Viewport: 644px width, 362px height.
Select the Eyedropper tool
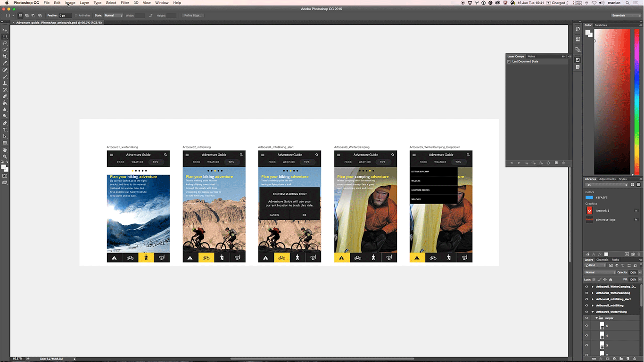click(5, 63)
